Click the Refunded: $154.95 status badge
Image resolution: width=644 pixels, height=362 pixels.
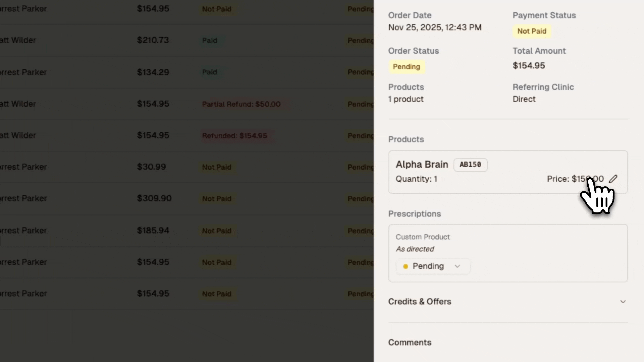click(x=234, y=136)
